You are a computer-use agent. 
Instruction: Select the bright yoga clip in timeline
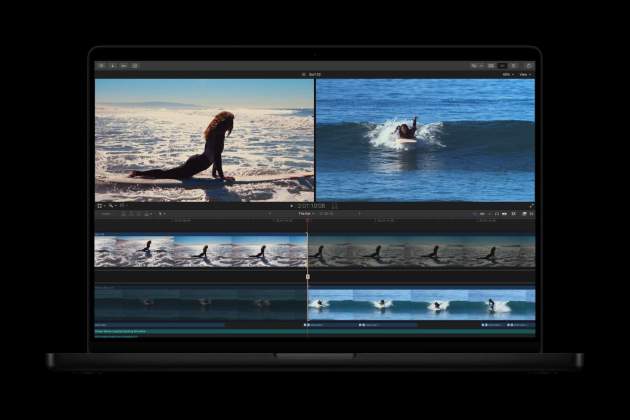click(x=201, y=251)
